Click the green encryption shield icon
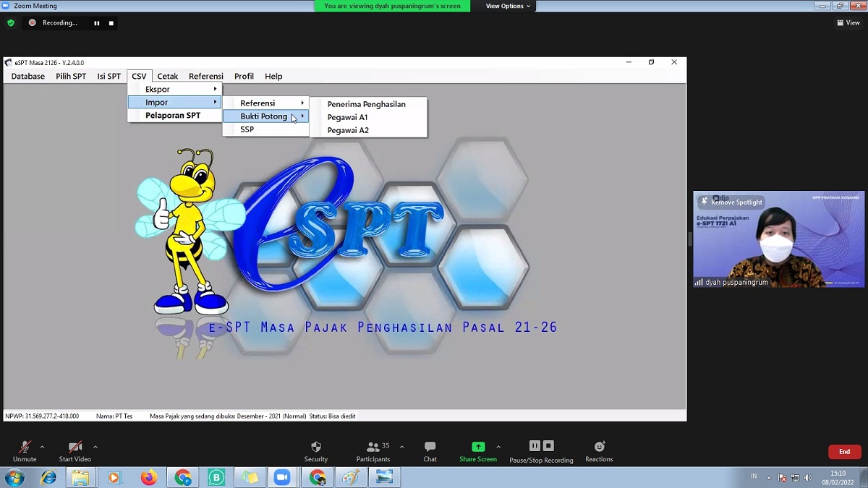868x488 pixels. tap(11, 23)
